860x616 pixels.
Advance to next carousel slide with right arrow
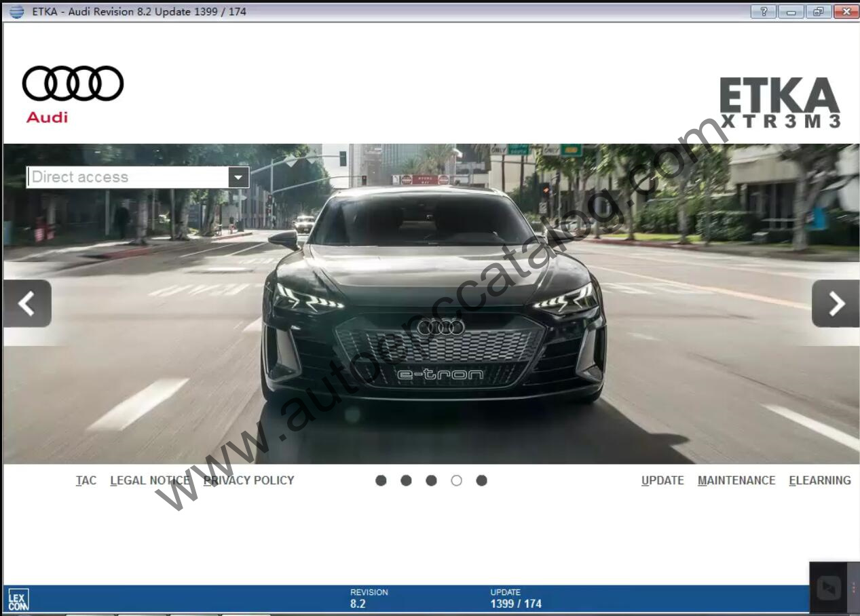click(836, 303)
